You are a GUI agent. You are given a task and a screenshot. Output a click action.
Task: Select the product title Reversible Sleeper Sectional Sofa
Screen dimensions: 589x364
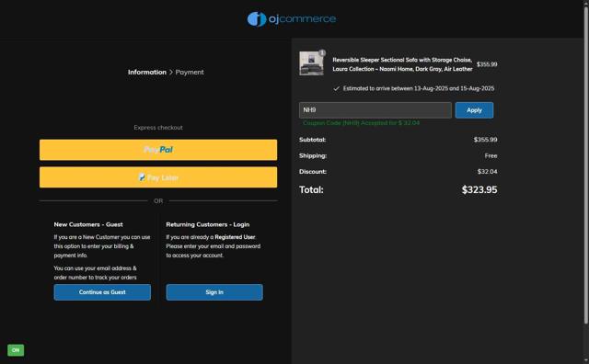coord(402,64)
